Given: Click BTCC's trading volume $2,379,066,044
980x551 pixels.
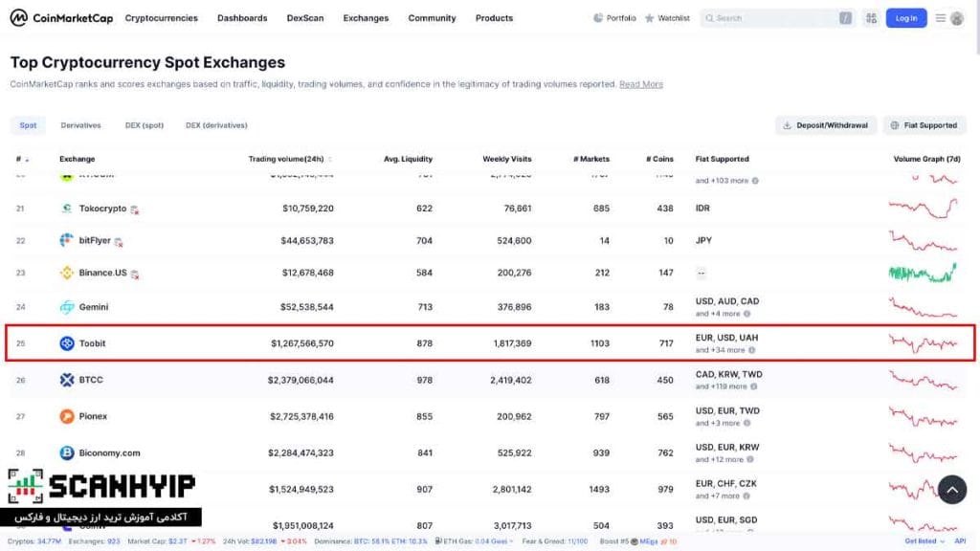Looking at the screenshot, I should tap(301, 380).
